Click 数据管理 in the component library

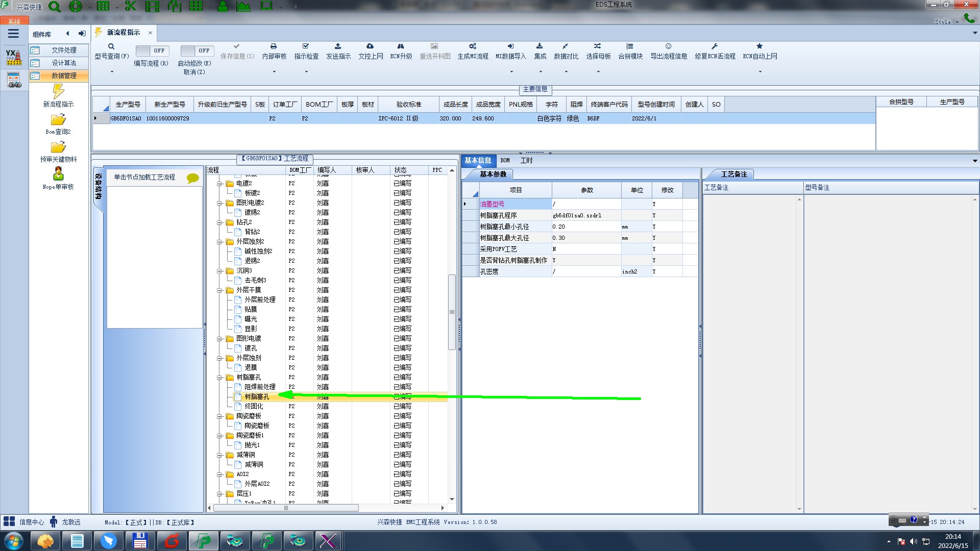64,76
